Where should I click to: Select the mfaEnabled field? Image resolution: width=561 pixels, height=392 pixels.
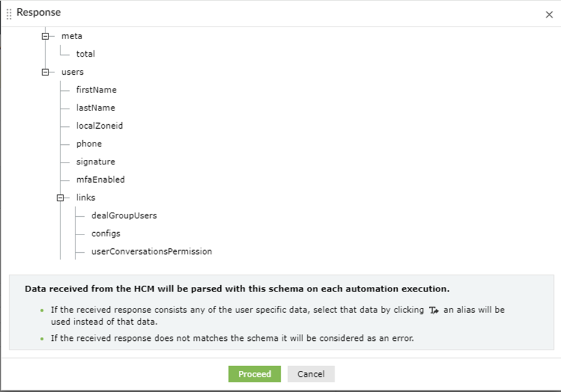[100, 180]
